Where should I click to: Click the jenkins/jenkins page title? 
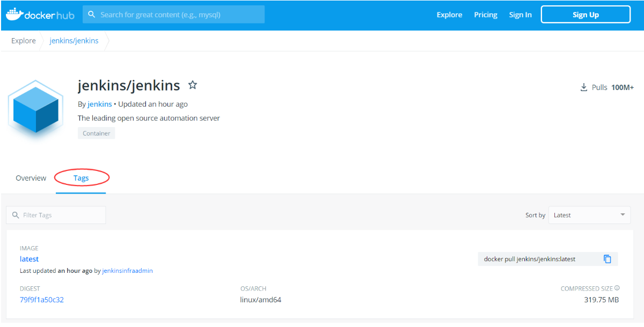click(129, 85)
